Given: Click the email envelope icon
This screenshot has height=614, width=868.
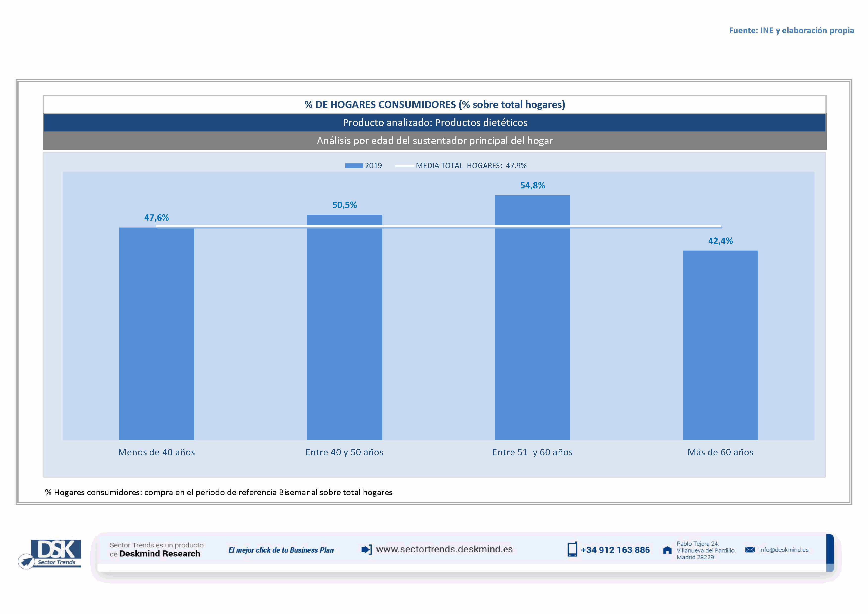Looking at the screenshot, I should pos(750,550).
